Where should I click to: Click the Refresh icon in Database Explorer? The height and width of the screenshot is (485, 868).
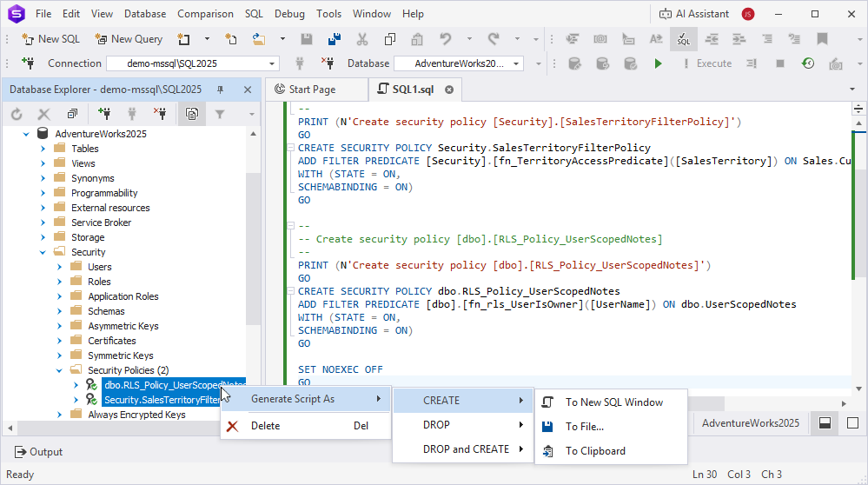[x=17, y=114]
